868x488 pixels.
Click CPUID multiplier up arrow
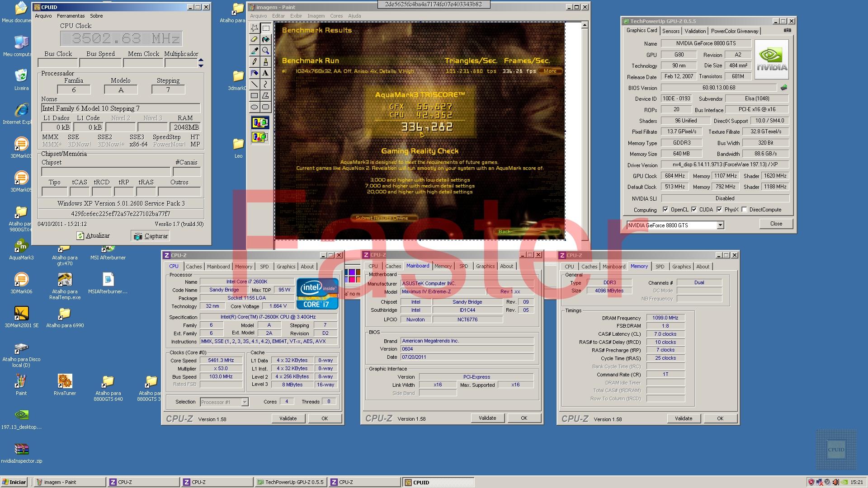pyautogui.click(x=201, y=60)
